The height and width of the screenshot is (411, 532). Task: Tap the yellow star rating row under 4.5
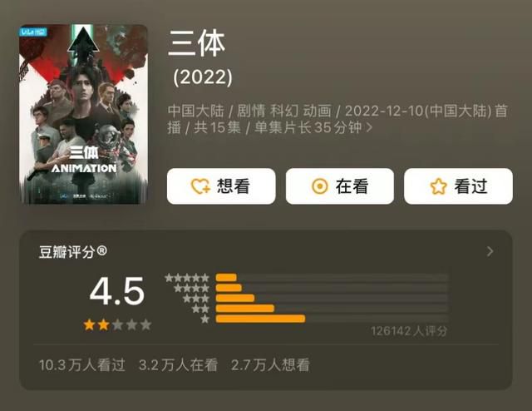pos(117,324)
